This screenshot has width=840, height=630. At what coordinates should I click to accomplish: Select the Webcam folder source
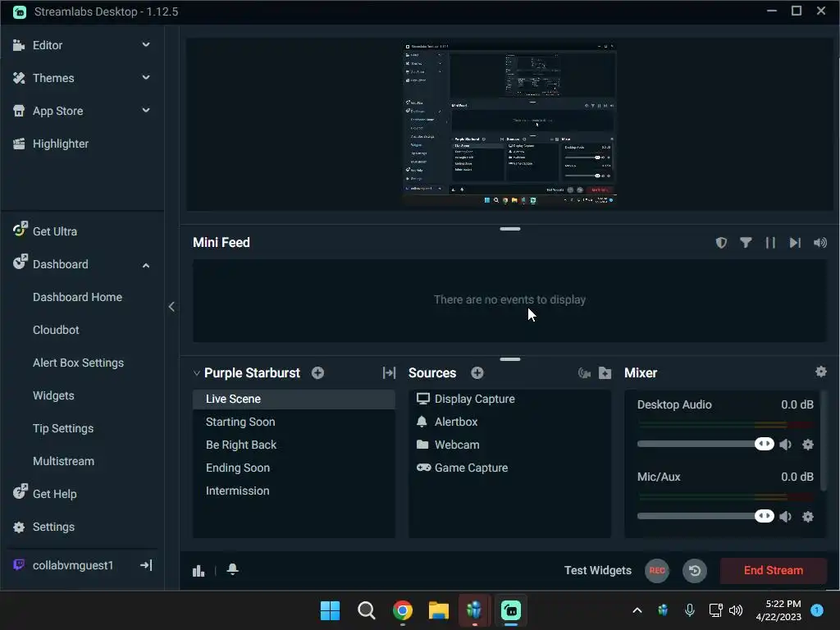coord(509,445)
